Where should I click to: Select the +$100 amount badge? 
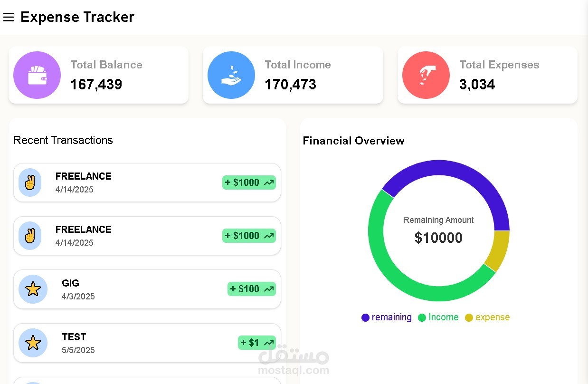click(252, 289)
